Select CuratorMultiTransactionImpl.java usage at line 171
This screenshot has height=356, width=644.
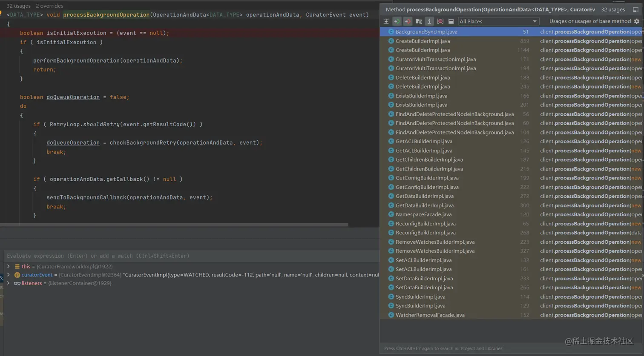pos(512,60)
